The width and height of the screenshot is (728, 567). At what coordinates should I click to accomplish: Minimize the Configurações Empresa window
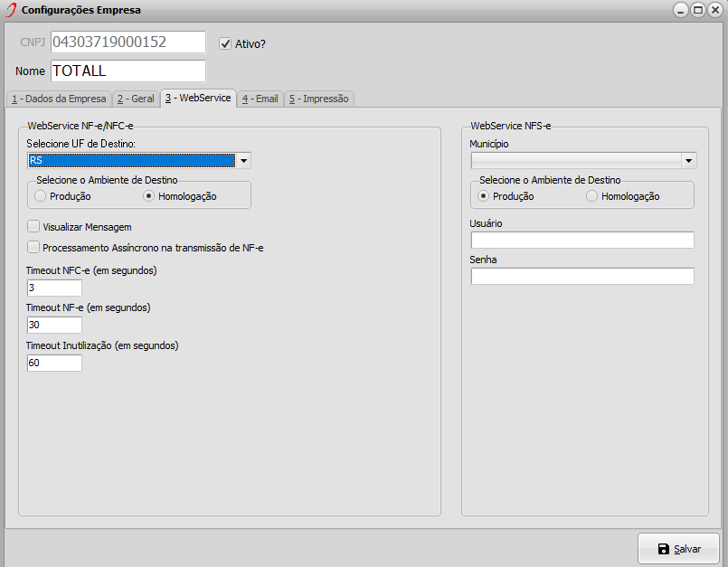[x=681, y=10]
